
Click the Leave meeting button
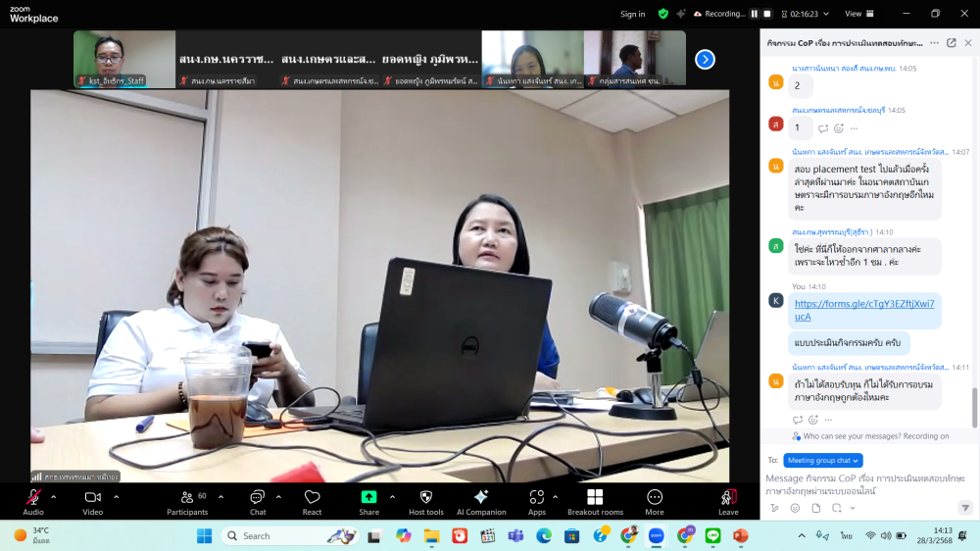pyautogui.click(x=728, y=501)
